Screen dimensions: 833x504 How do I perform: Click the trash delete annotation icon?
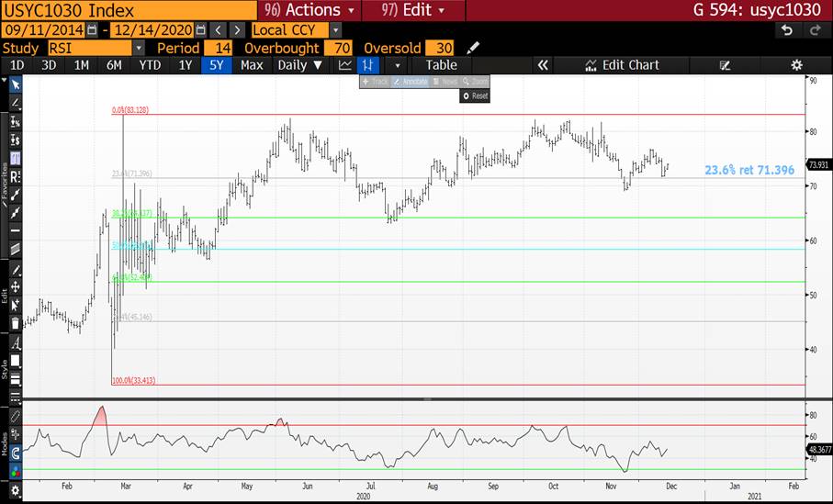point(16,323)
